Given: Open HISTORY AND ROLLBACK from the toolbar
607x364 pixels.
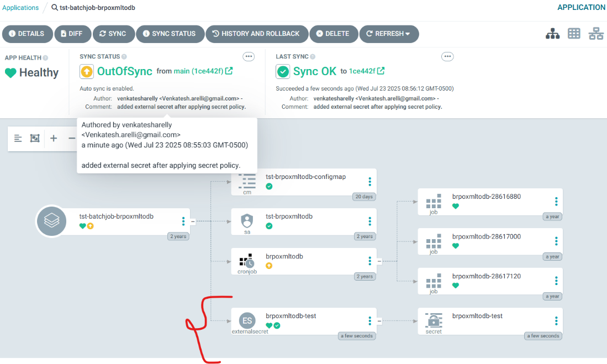Looking at the screenshot, I should click(x=257, y=34).
